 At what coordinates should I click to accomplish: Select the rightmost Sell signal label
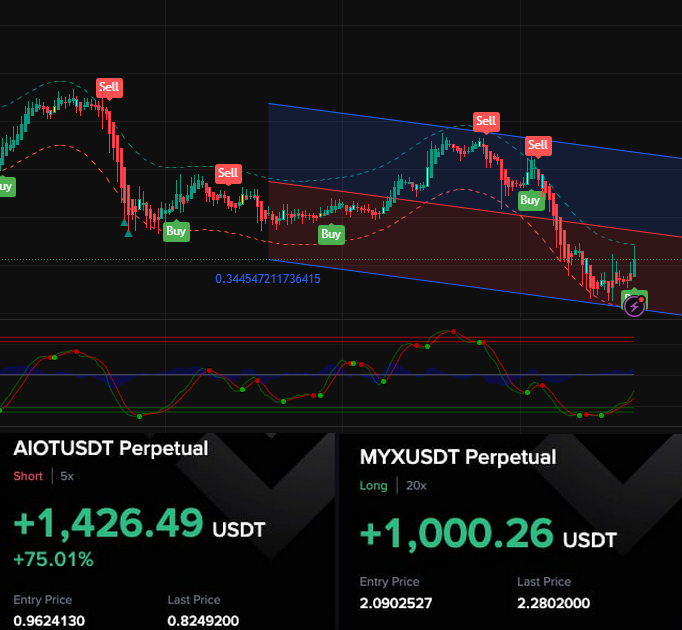pyautogui.click(x=538, y=145)
